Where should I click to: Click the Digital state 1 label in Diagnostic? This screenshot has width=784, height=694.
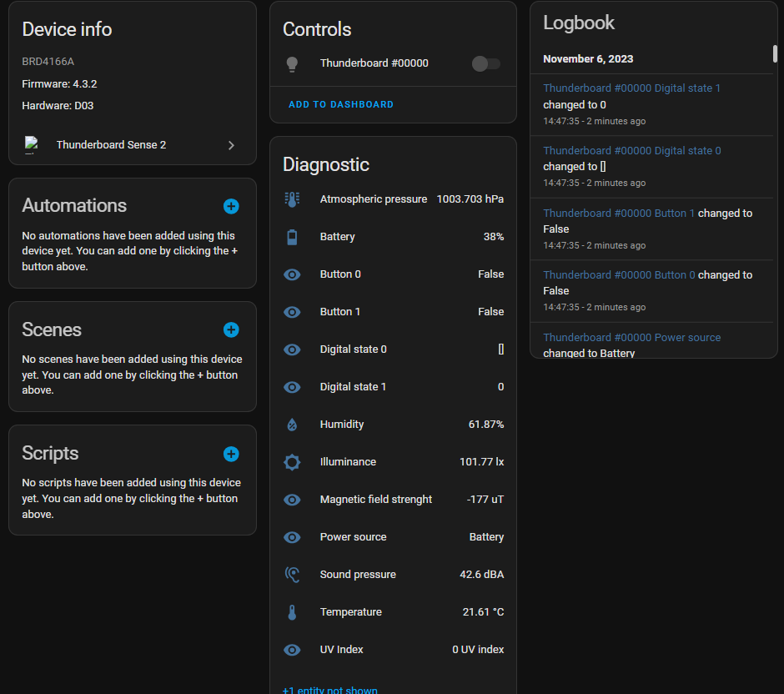coord(353,387)
